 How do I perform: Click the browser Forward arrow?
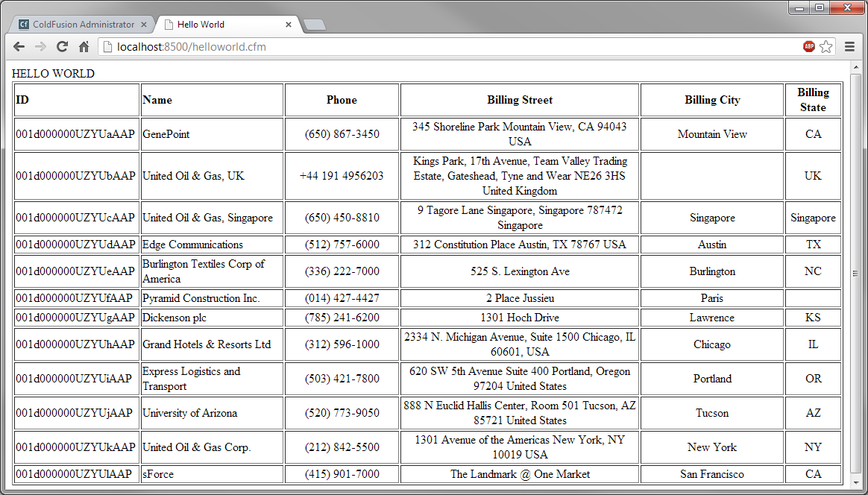pos(40,47)
